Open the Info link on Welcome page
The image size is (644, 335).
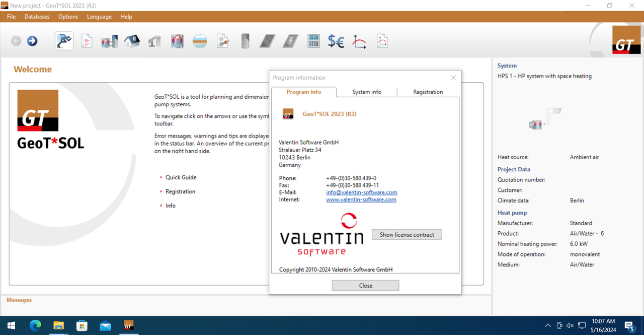[171, 206]
